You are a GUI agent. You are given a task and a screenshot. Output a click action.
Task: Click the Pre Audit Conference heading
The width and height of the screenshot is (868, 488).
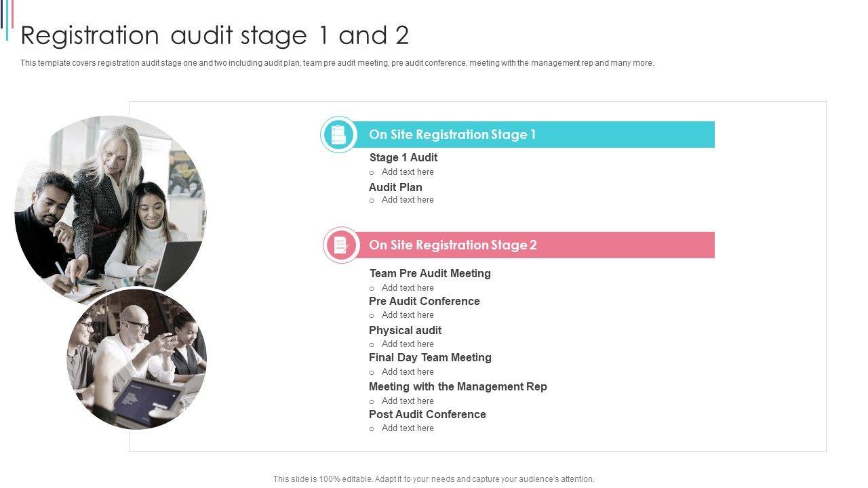point(425,301)
